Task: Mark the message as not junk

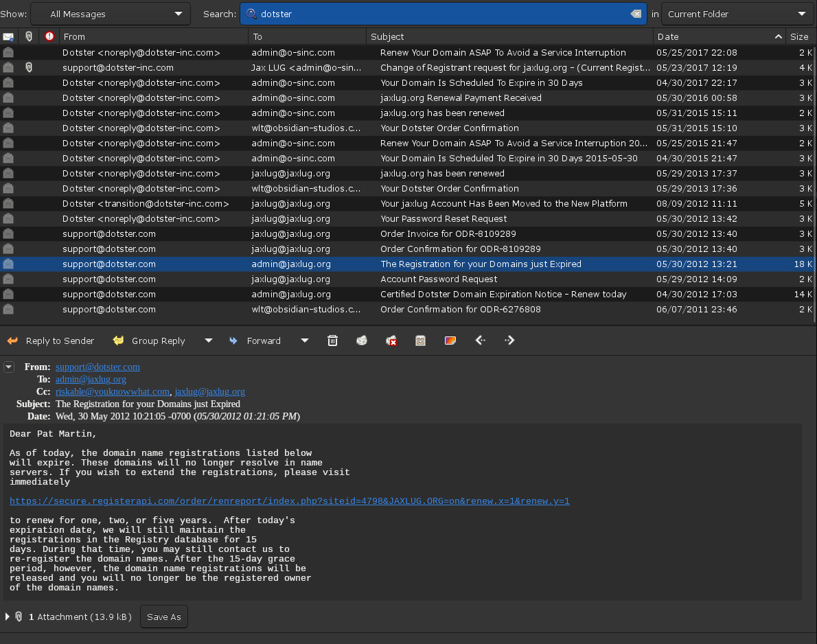Action: coord(391,340)
